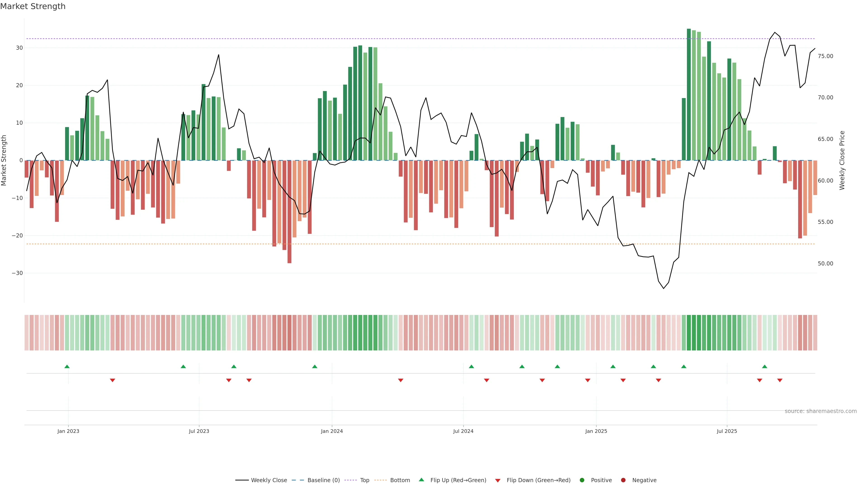Click the last red flip-down triangle marker

(x=780, y=380)
